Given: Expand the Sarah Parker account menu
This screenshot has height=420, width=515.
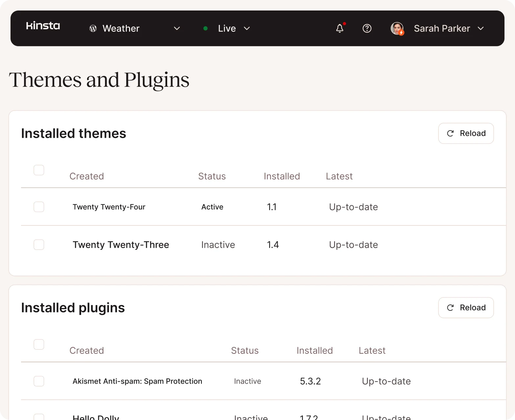Looking at the screenshot, I should (481, 29).
